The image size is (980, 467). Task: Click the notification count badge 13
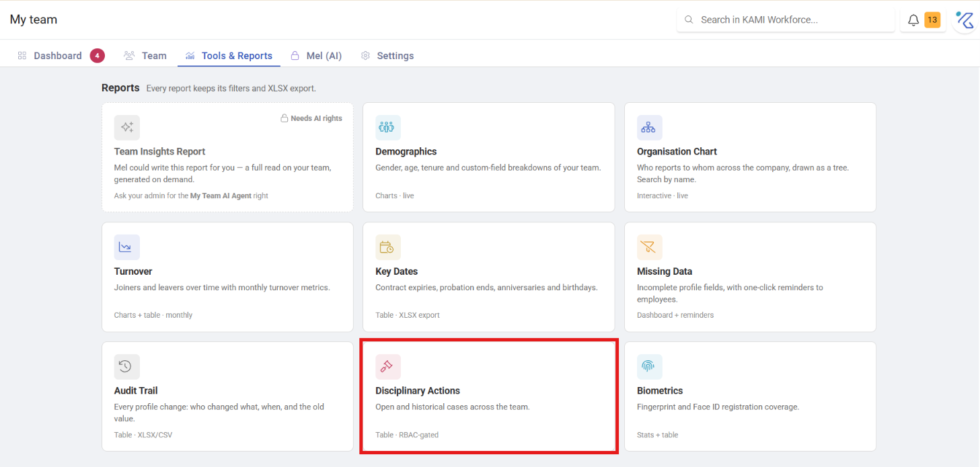(932, 20)
